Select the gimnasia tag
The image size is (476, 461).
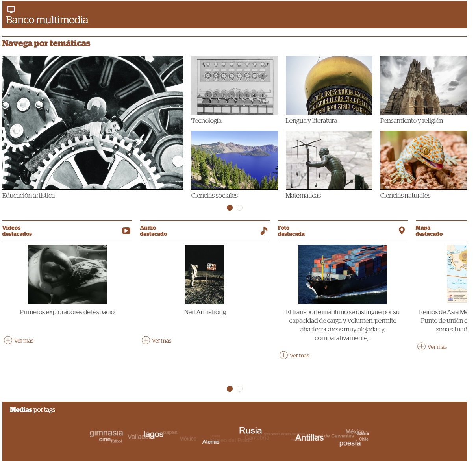[x=106, y=433]
